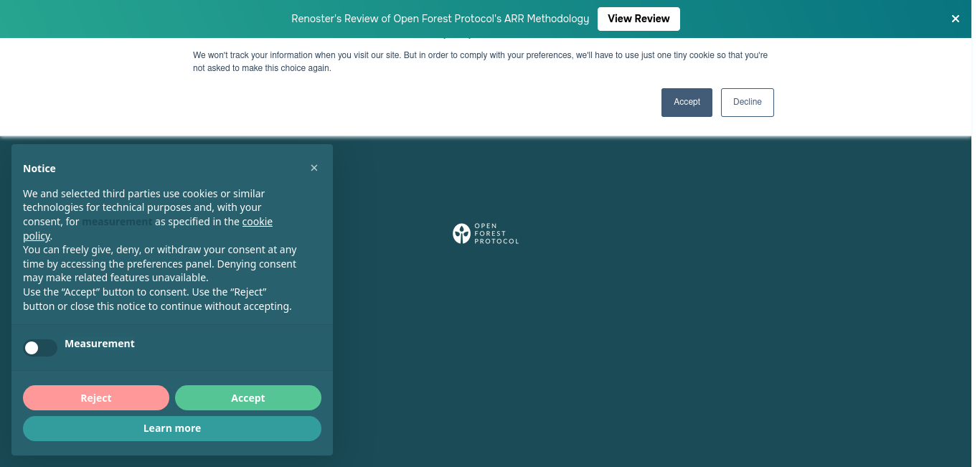Image resolution: width=980 pixels, height=467 pixels.
Task: Close the Notice cookie panel
Action: 314,168
